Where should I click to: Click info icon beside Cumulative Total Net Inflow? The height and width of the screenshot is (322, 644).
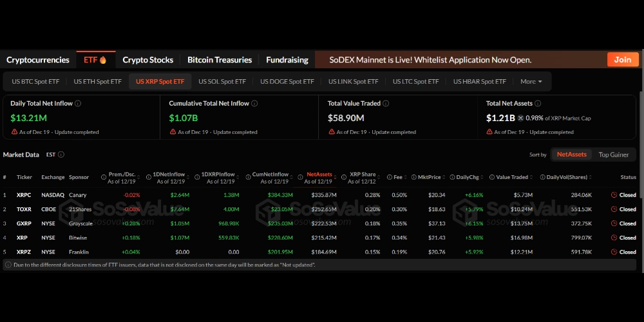pos(254,103)
